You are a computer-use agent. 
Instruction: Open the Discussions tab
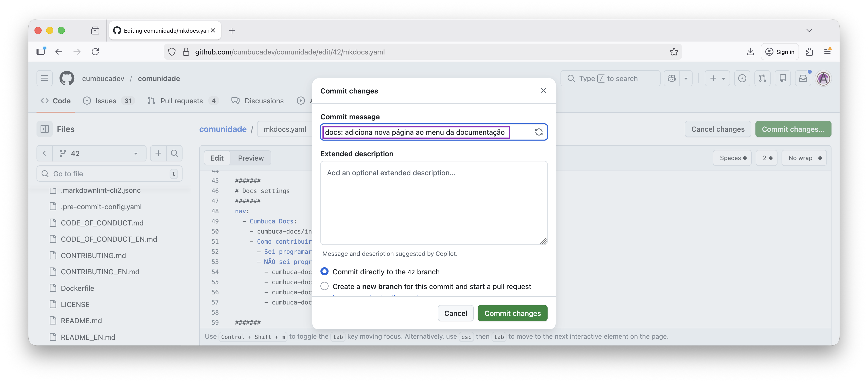[258, 101]
